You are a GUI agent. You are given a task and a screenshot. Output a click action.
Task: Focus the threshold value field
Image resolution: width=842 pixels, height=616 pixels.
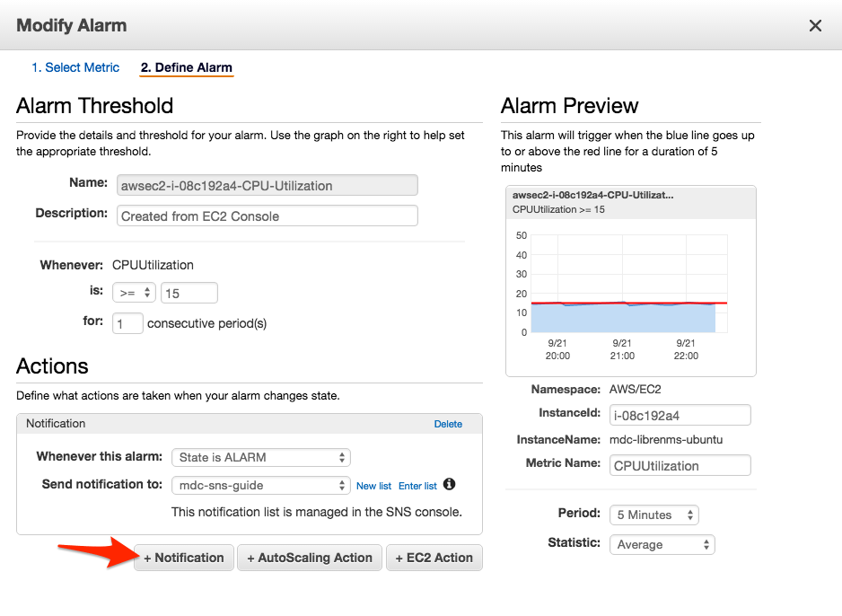[189, 293]
